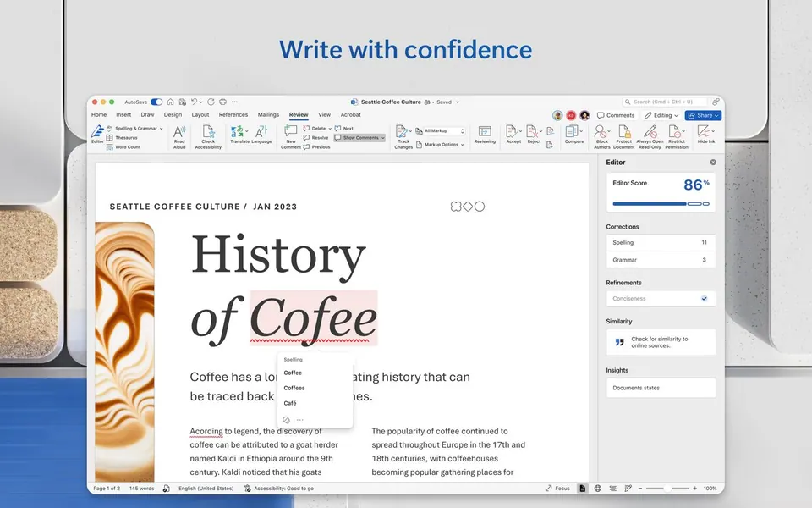The width and height of the screenshot is (812, 508).
Task: Open the Accept changes dropdown
Action: (520, 131)
